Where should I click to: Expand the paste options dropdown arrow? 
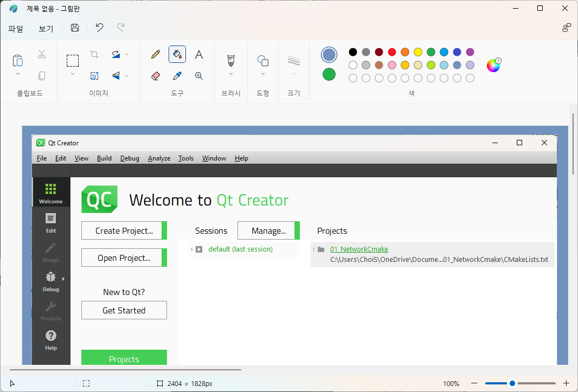(18, 74)
